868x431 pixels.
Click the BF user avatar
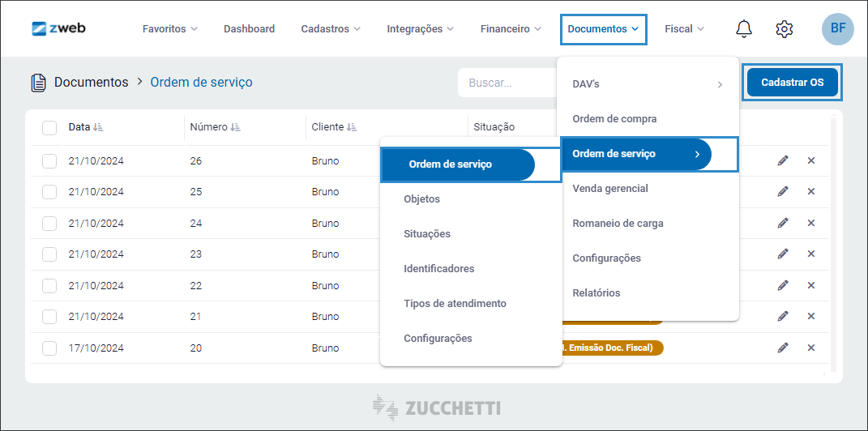pos(837,29)
